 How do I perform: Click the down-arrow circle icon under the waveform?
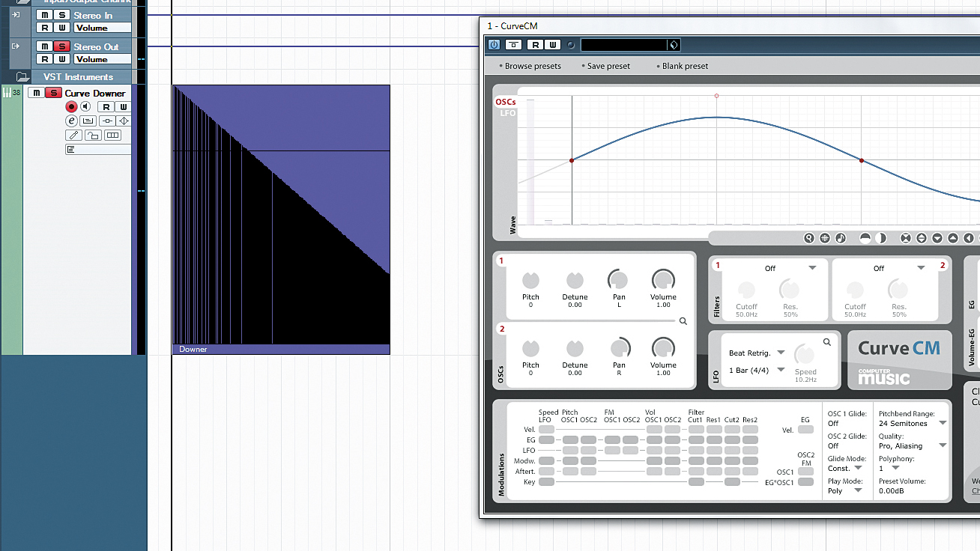(x=937, y=238)
